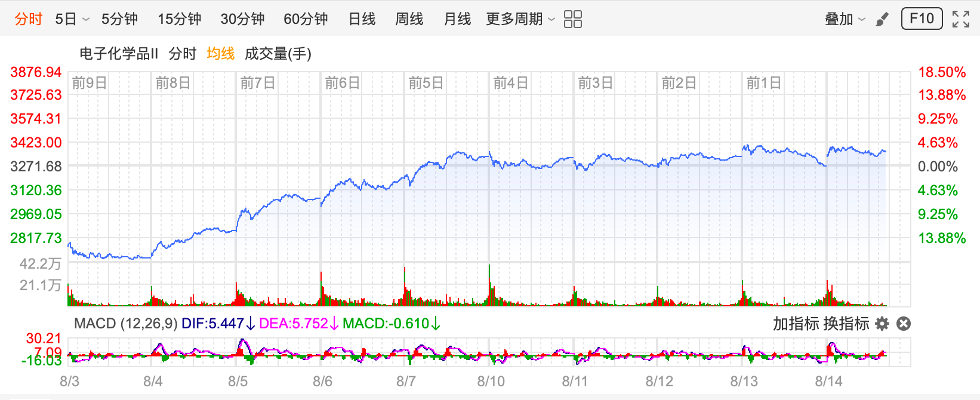Click the 0.00% percent axis label

pos(938,167)
